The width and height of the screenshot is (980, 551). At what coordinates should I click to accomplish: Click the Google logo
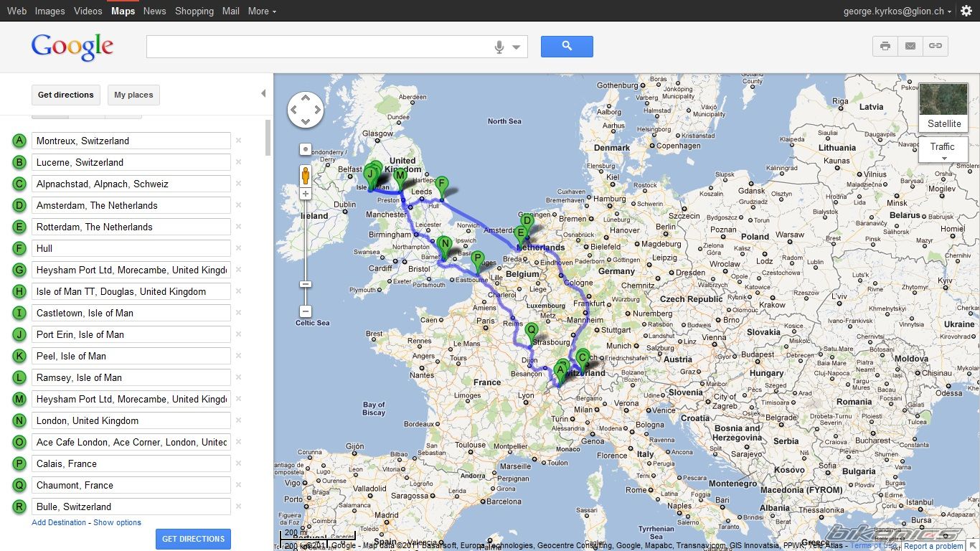pyautogui.click(x=72, y=47)
